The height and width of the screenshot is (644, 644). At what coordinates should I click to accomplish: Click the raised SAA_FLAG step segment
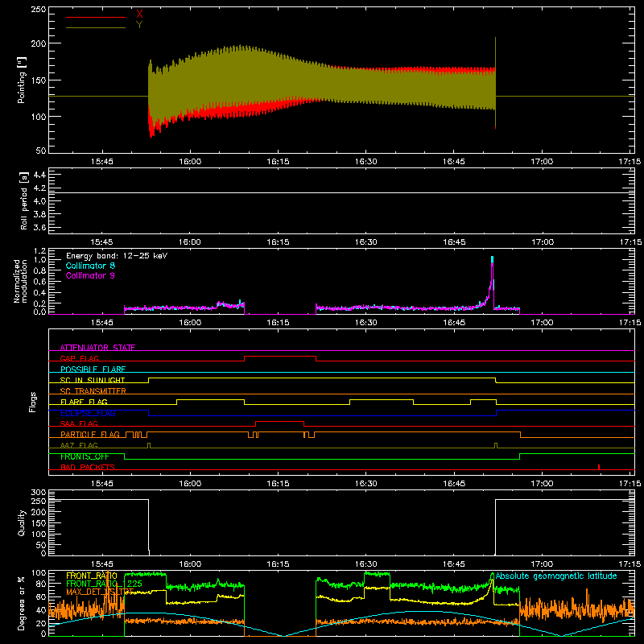coord(279,421)
